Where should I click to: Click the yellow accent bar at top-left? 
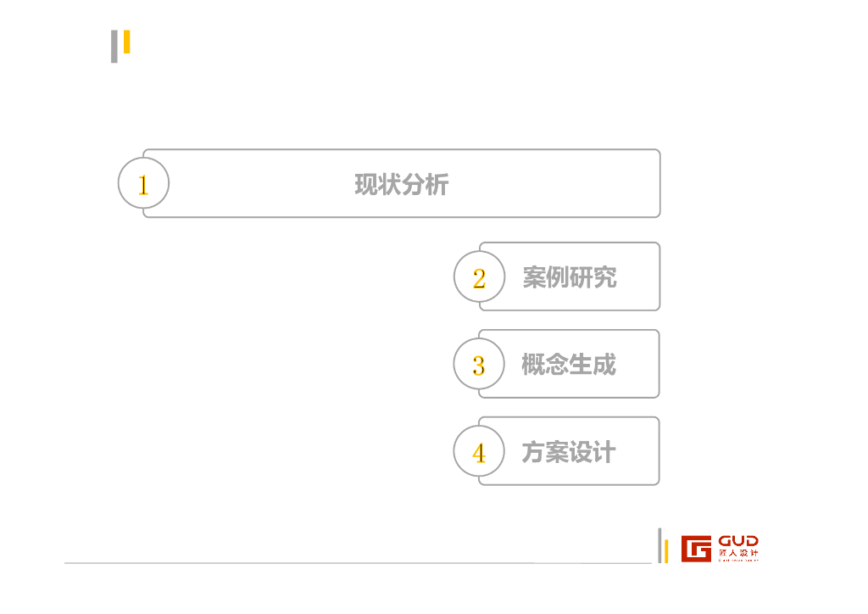[x=127, y=42]
